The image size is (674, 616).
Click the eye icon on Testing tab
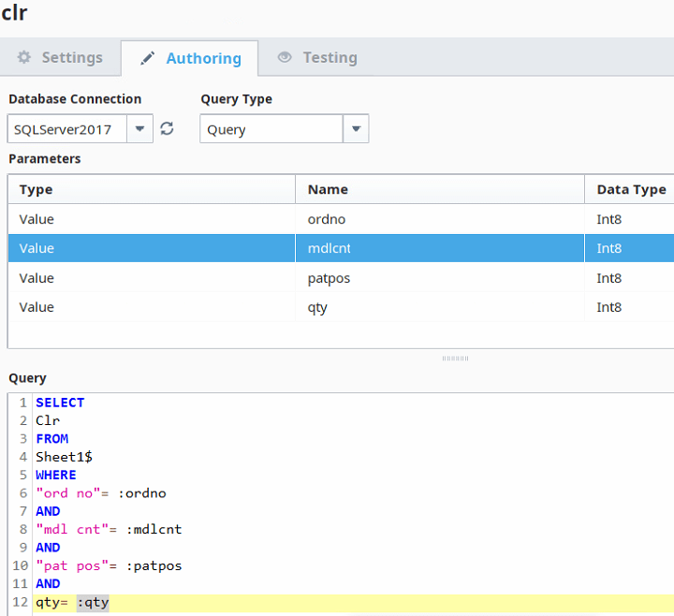point(285,57)
